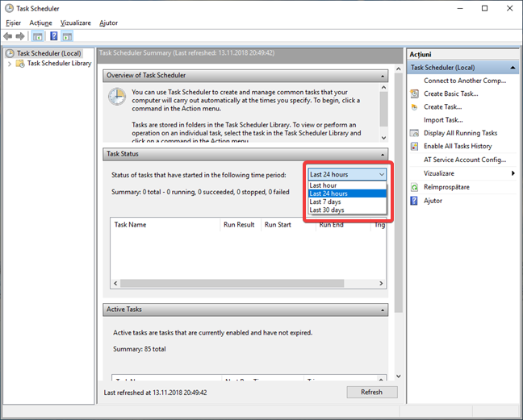This screenshot has width=523, height=420.
Task: Click Reîmprospătare action text
Action: click(x=446, y=187)
